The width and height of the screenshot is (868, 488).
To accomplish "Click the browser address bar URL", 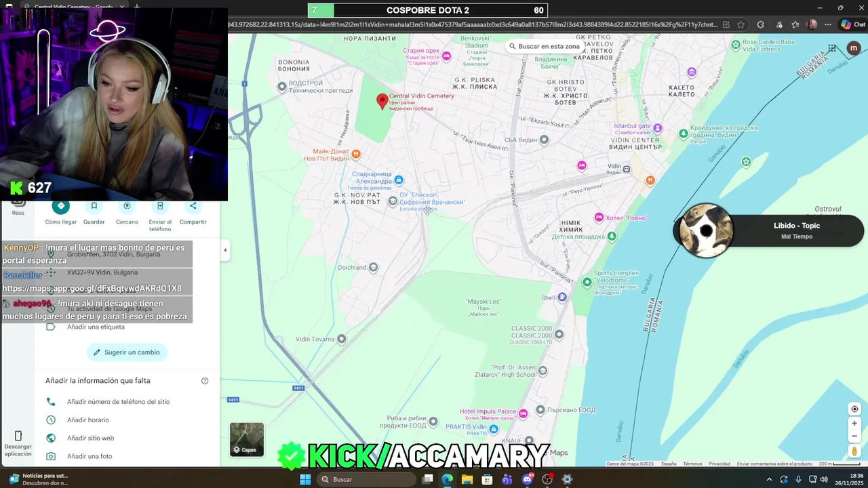I will click(473, 24).
